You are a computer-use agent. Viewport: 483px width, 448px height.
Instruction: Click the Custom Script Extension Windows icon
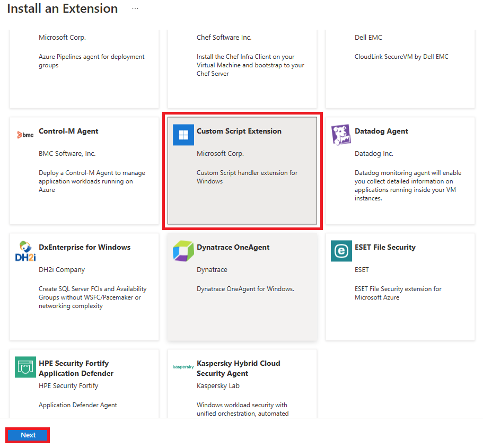click(183, 135)
